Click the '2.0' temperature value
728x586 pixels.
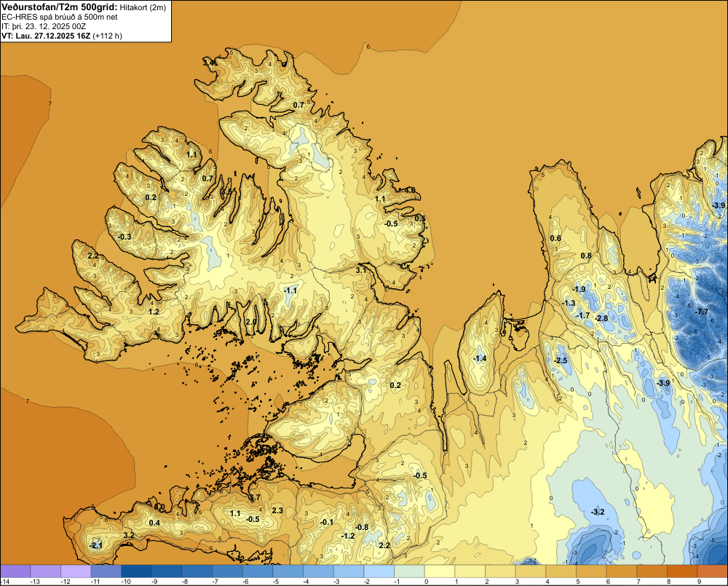(251, 322)
